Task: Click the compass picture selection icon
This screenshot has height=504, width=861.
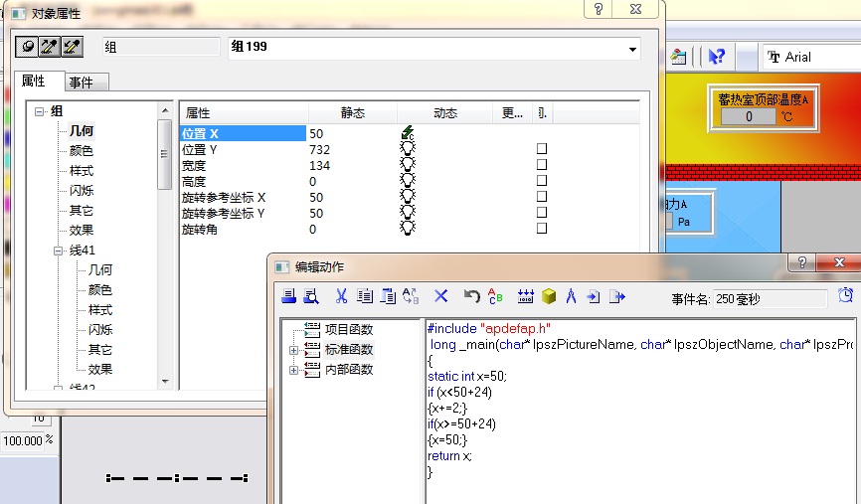Action: [x=571, y=296]
